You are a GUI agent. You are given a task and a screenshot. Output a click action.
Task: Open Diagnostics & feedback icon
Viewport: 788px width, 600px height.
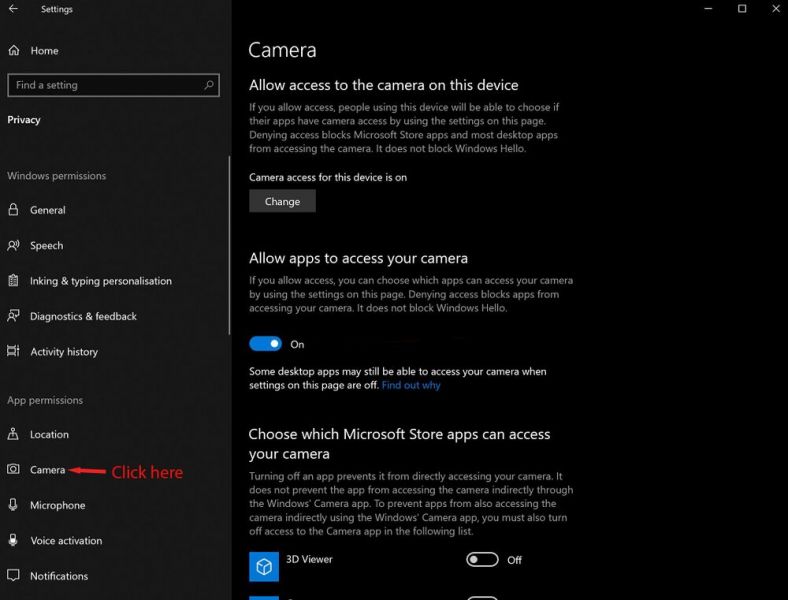13,316
